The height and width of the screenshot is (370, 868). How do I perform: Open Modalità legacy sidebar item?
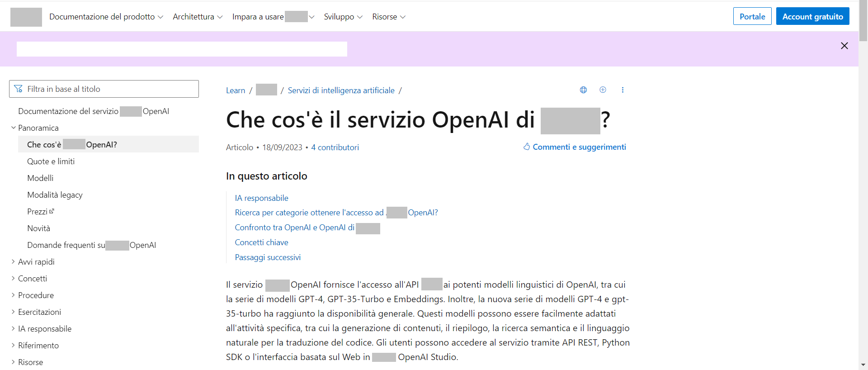[55, 195]
